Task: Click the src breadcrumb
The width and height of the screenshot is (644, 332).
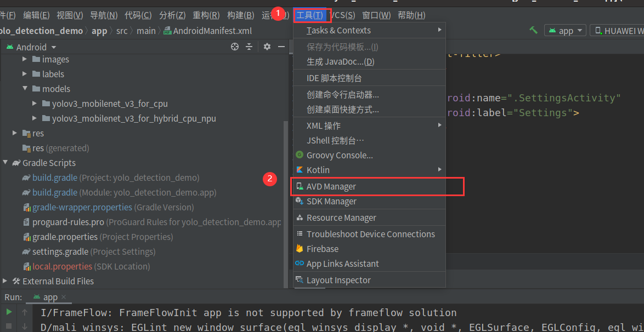Action: point(122,31)
